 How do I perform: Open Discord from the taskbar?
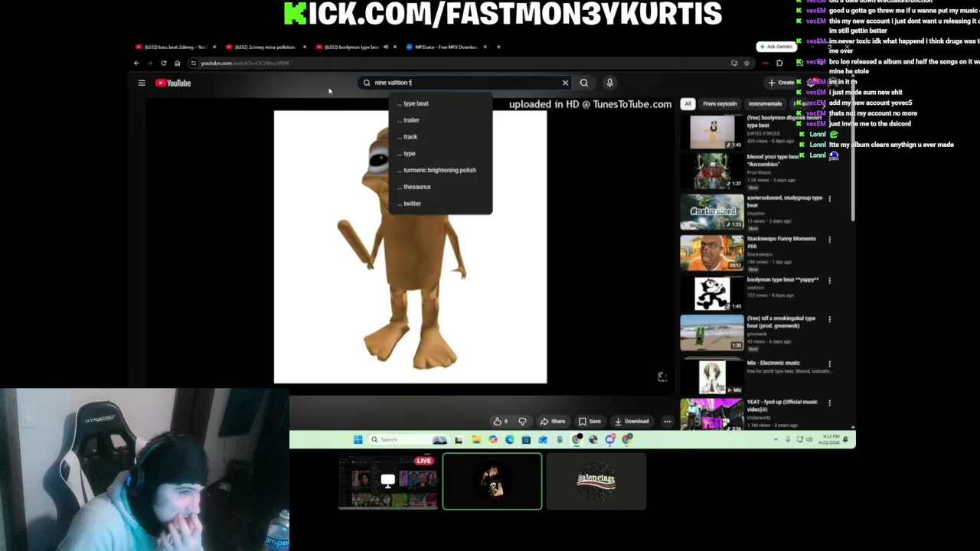(610, 439)
